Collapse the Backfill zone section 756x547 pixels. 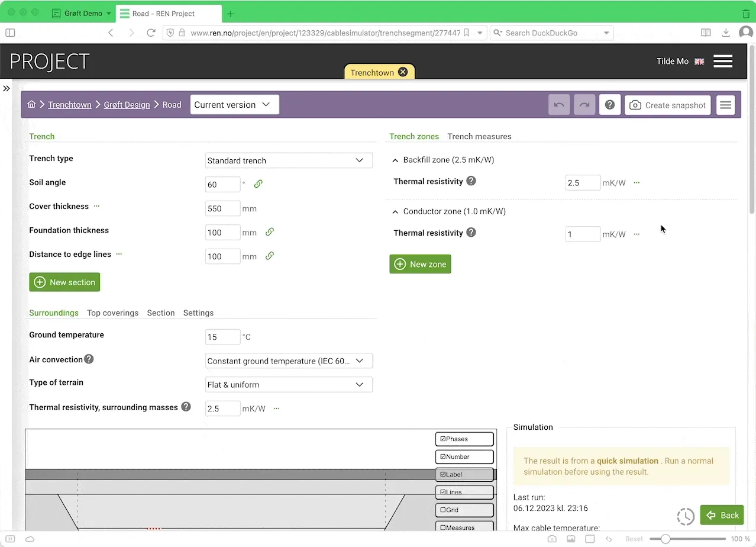[395, 160]
